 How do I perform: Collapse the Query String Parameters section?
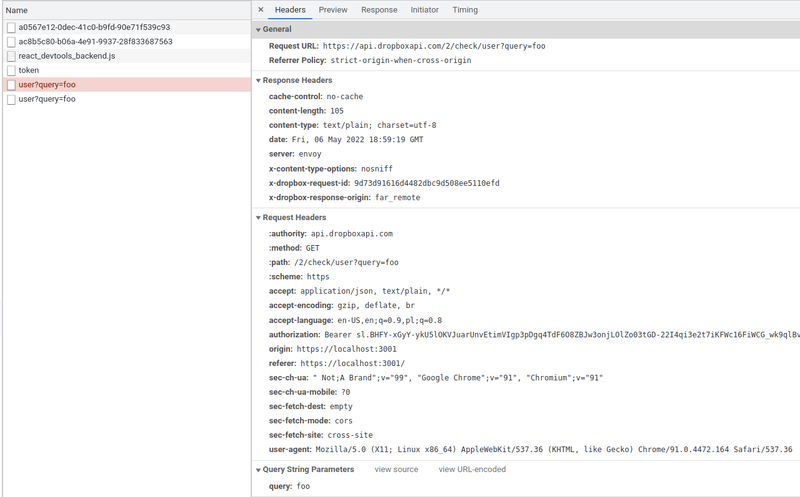click(258, 470)
